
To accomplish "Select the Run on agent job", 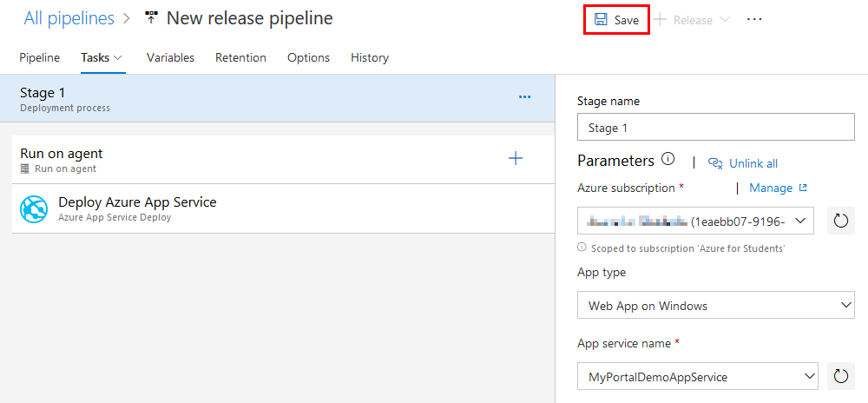I will pyautogui.click(x=283, y=160).
